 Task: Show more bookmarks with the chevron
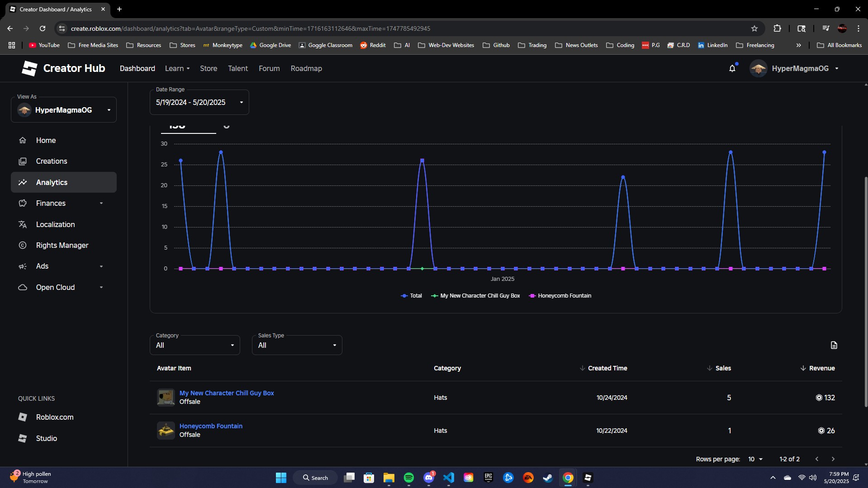pyautogui.click(x=799, y=45)
